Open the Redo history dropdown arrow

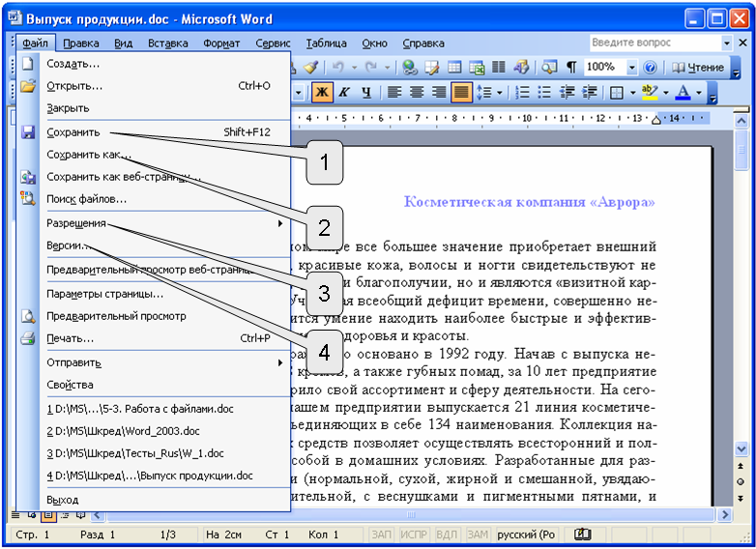tap(387, 68)
